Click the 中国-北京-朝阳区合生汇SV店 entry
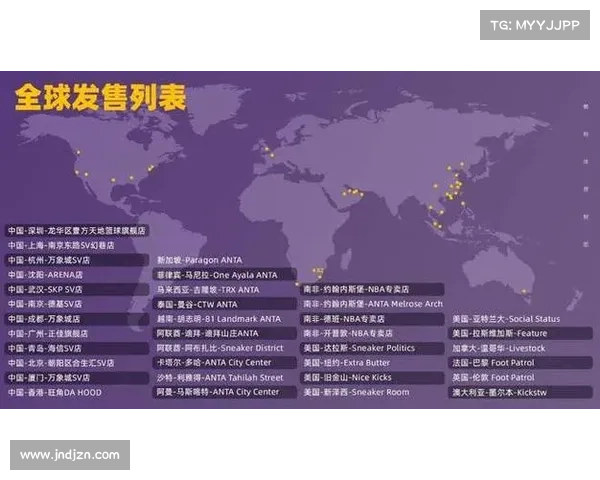The image size is (600, 480). [61, 363]
